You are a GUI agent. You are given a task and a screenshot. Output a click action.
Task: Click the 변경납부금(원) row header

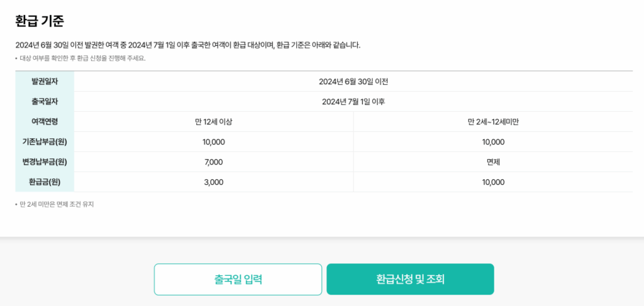point(45,162)
